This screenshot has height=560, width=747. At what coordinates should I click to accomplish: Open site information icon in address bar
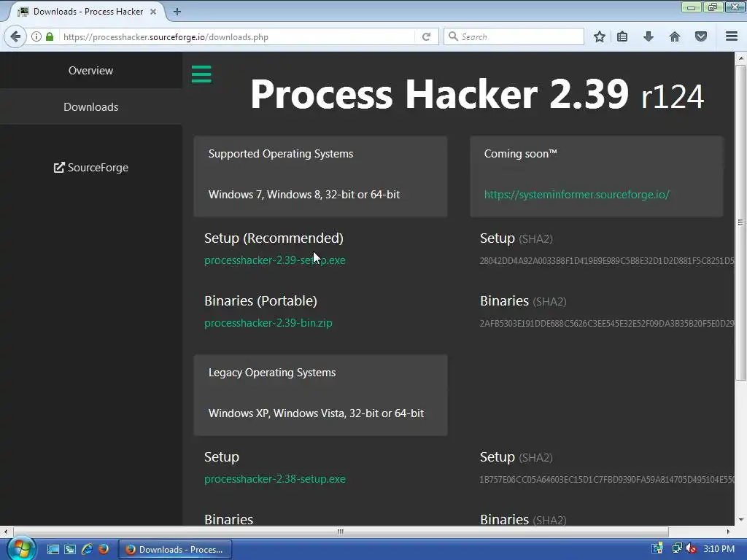coord(36,36)
